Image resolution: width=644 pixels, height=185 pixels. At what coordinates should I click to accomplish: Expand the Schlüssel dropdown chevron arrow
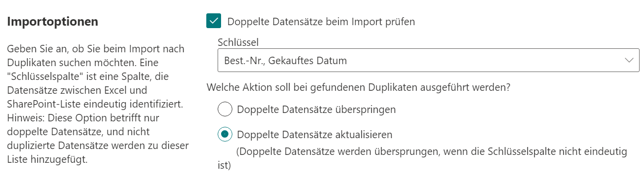pos(629,61)
